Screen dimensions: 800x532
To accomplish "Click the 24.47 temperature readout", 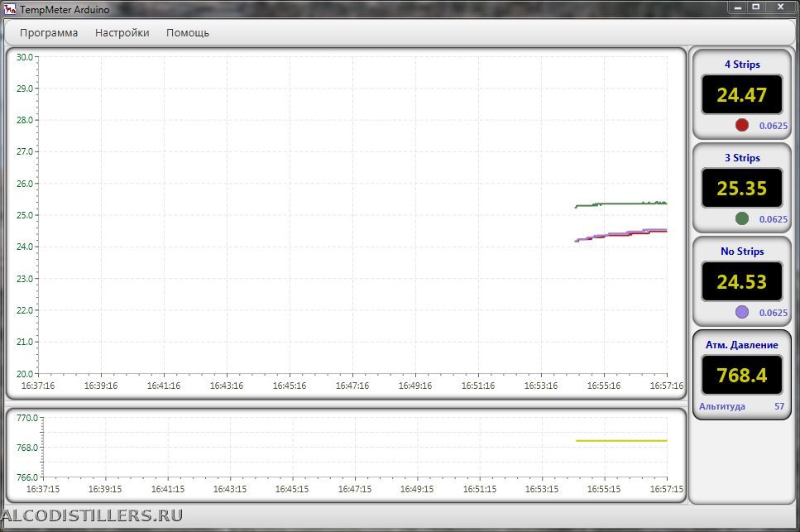I will point(742,94).
